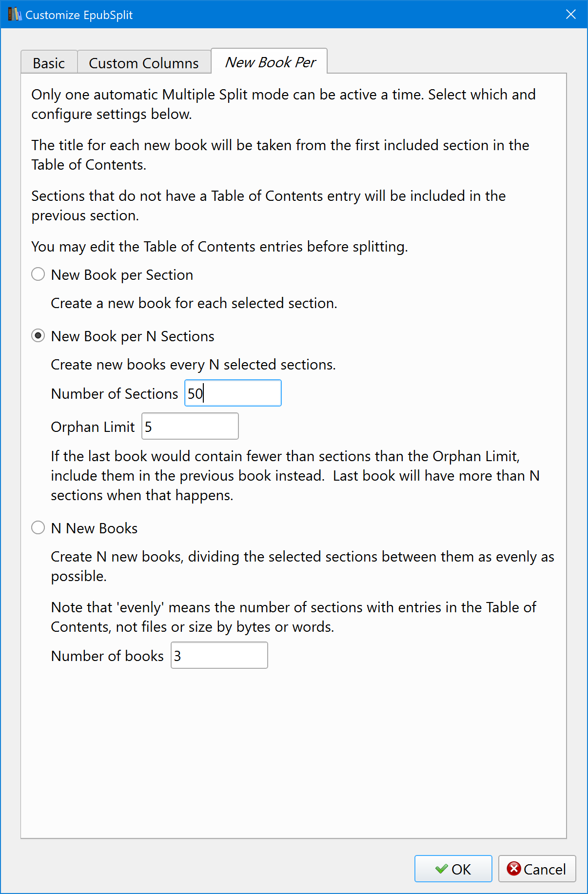Enable the N New Books mode

click(38, 528)
